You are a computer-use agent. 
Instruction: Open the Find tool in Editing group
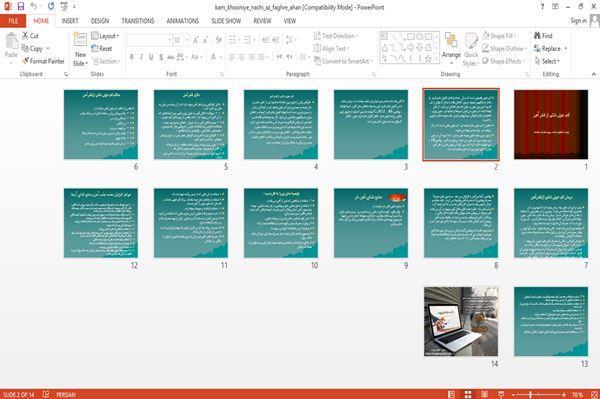point(543,36)
